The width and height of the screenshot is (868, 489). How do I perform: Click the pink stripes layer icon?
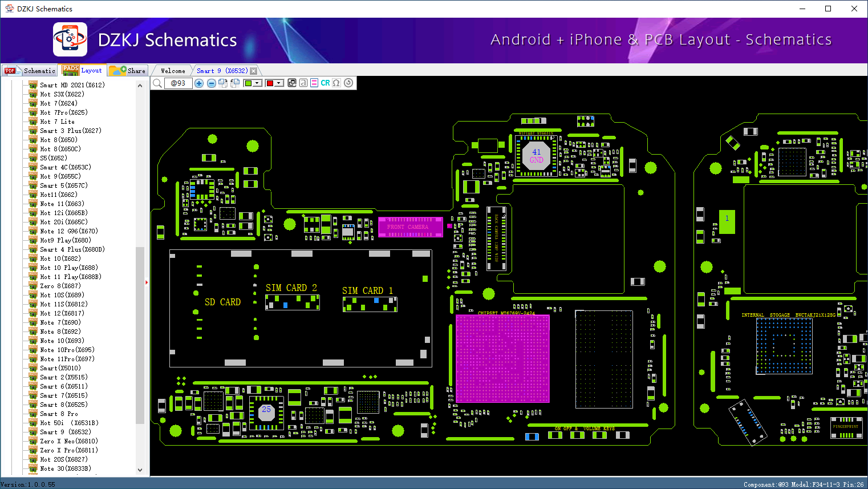pos(314,83)
